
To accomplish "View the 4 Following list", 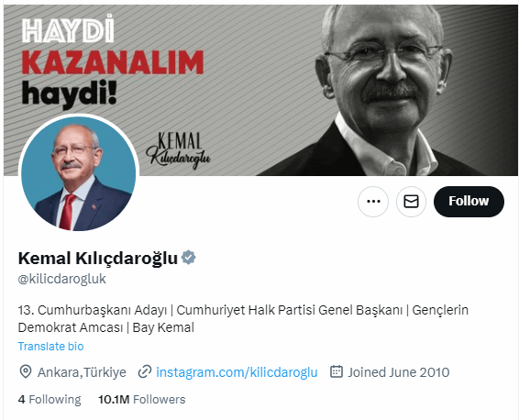I will [x=50, y=400].
